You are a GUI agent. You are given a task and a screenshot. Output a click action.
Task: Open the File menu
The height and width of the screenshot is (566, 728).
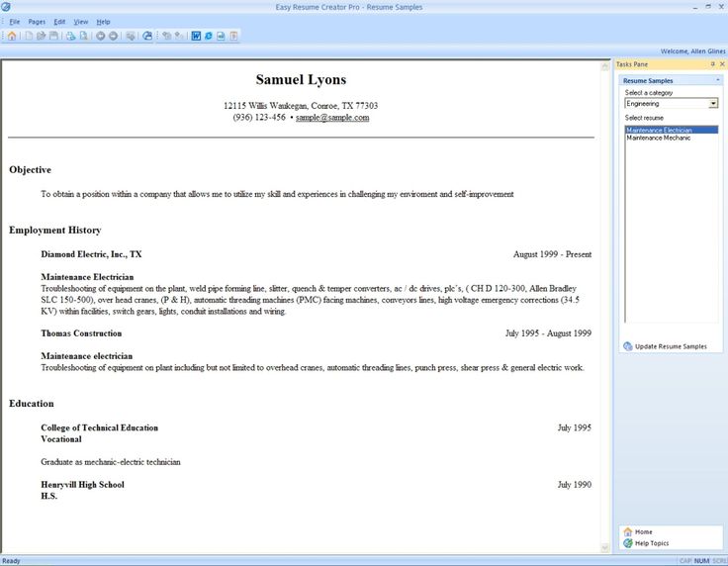[15, 22]
